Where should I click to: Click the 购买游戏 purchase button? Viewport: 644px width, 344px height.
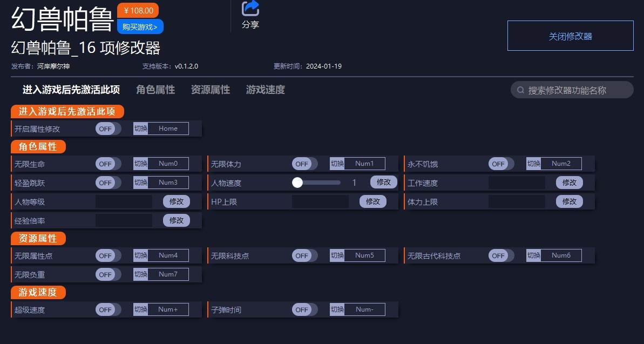click(140, 26)
